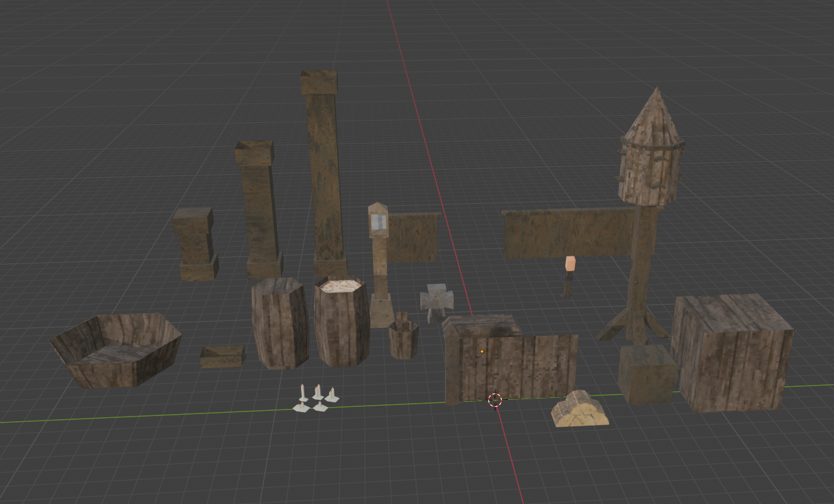The image size is (834, 504).
Task: Select the medium-height pillar
Action: click(258, 210)
